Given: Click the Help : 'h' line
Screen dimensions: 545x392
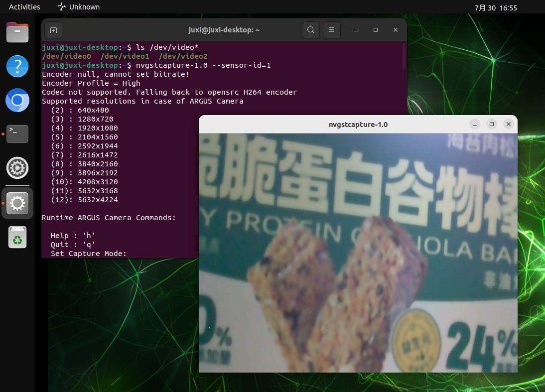Looking at the screenshot, I should click(x=73, y=236).
